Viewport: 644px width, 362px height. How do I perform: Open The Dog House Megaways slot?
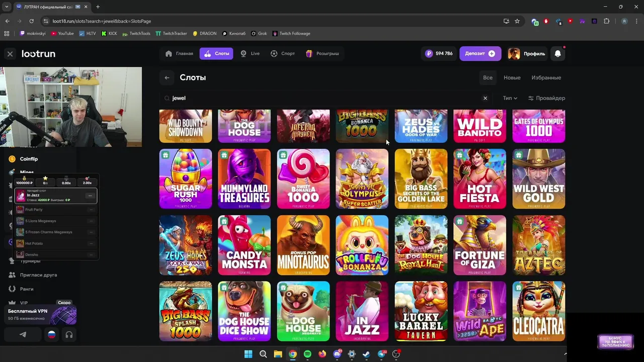coord(303,311)
